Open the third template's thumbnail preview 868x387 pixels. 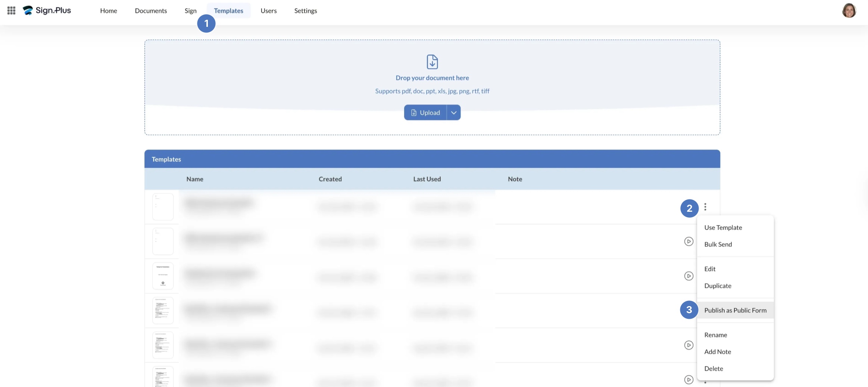pos(163,276)
